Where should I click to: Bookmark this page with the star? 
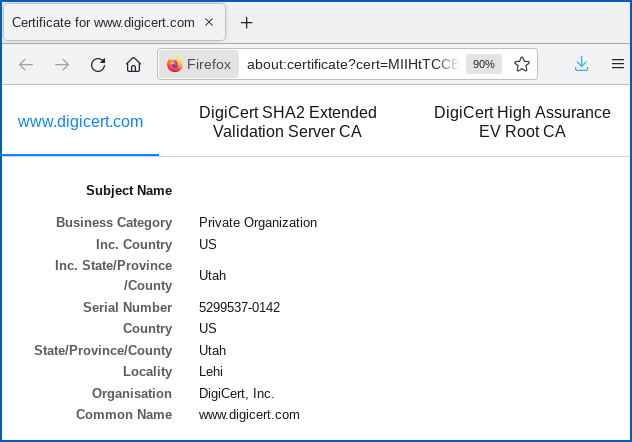(521, 65)
